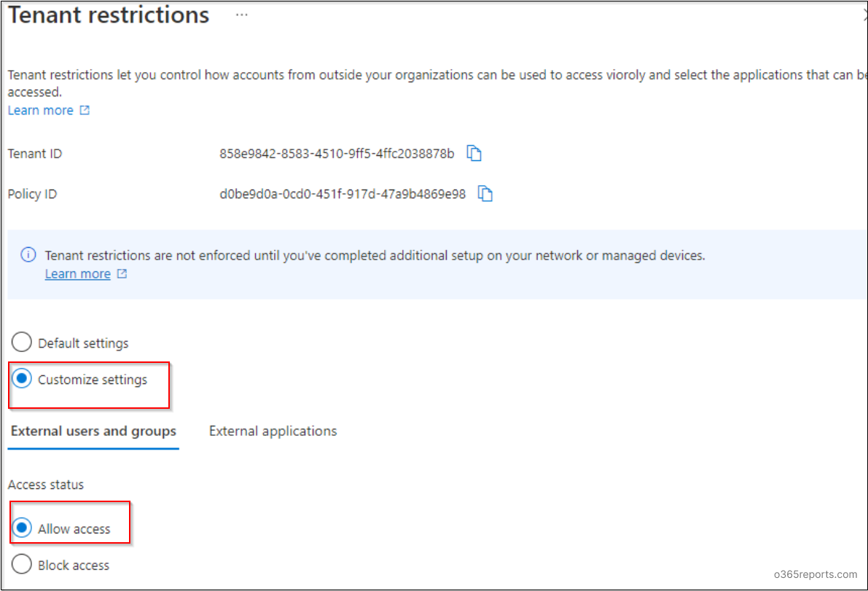The height and width of the screenshot is (591, 868).
Task: Switch to the External applications tab
Action: [x=273, y=431]
